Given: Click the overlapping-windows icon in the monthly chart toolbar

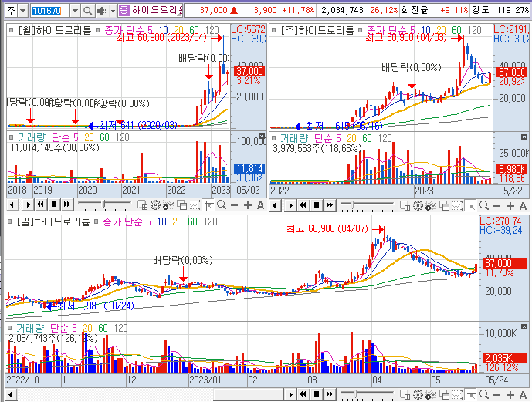Looking at the screenshot, I should click(x=182, y=205).
